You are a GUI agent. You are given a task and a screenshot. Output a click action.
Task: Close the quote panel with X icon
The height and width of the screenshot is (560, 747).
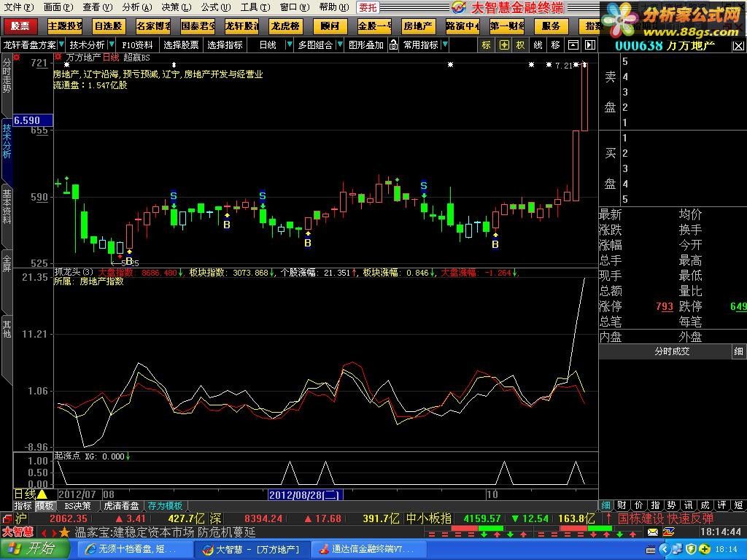(738, 46)
